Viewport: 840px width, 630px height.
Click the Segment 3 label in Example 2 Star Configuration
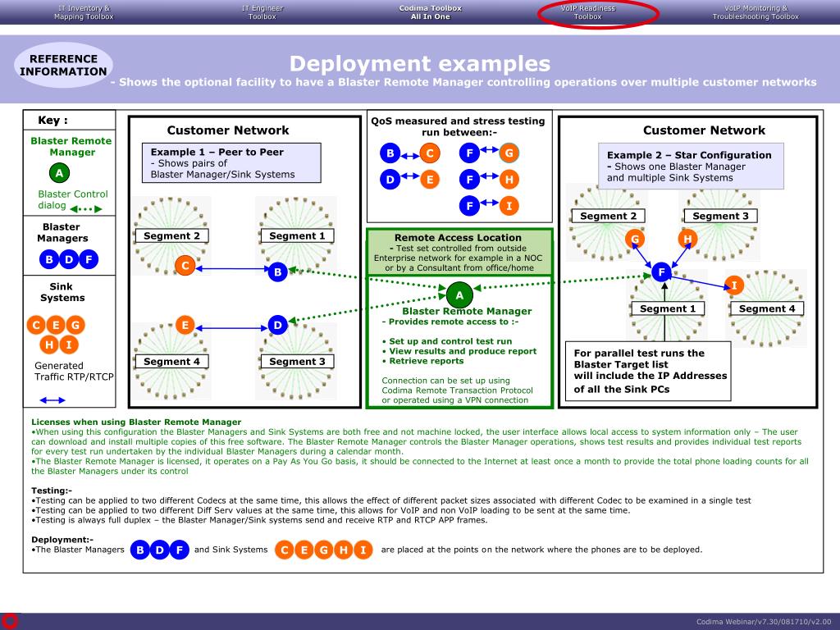click(721, 216)
